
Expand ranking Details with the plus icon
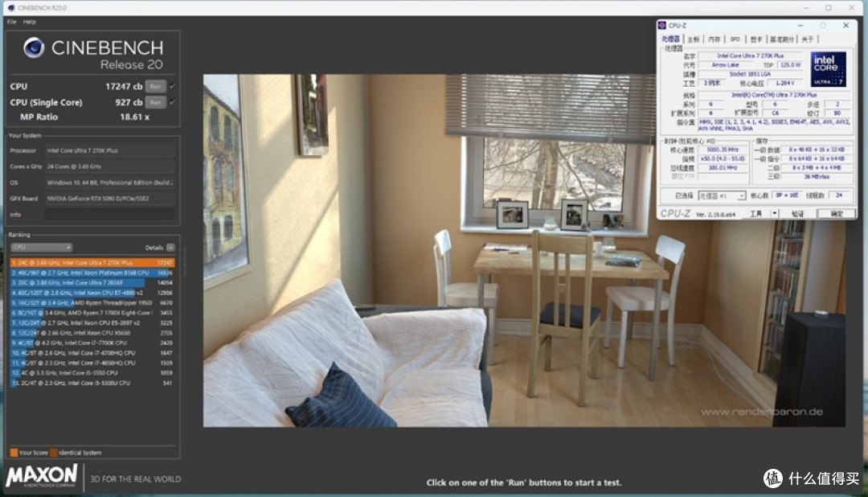(170, 248)
